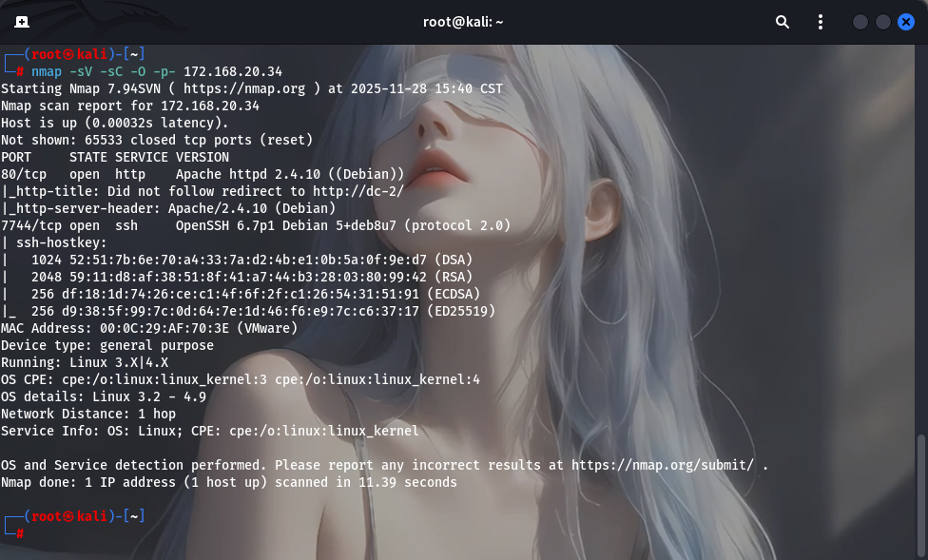
Task: Click the http://dc-2/ redirect URL
Action: [358, 191]
